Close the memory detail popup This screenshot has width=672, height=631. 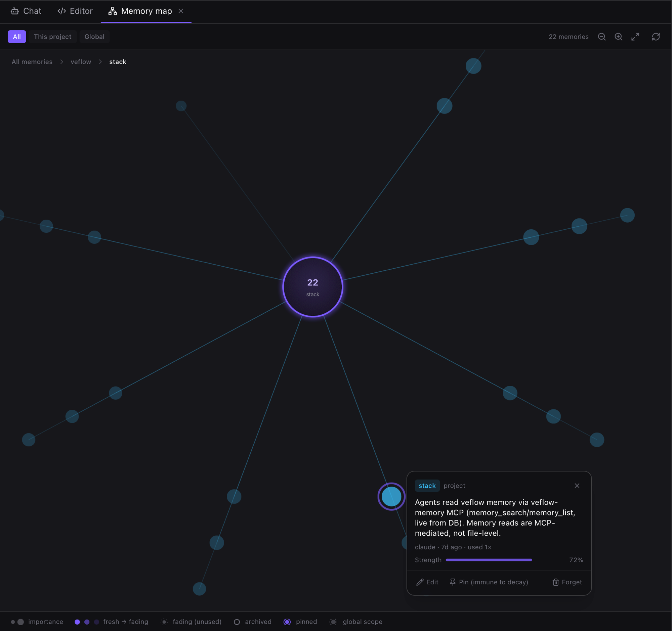pyautogui.click(x=577, y=485)
